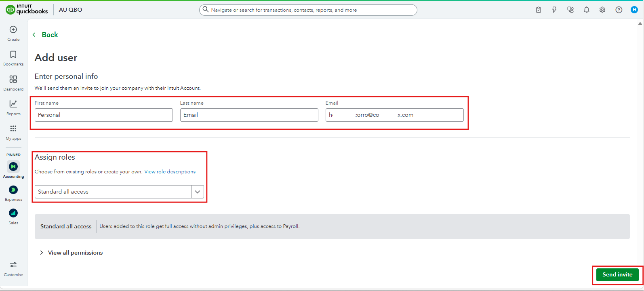Open the user profile avatar H

(634, 10)
